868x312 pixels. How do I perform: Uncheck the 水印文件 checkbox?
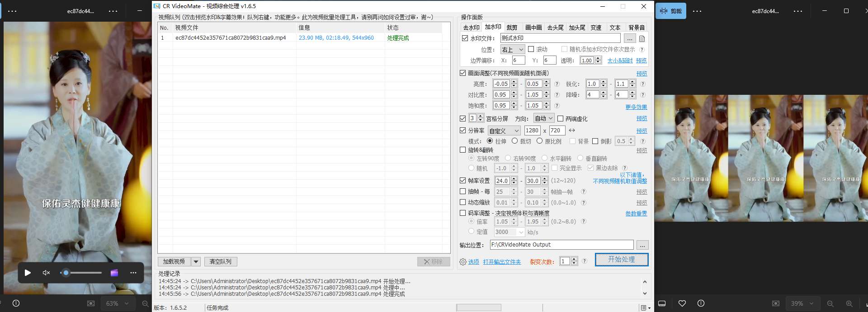tap(465, 38)
